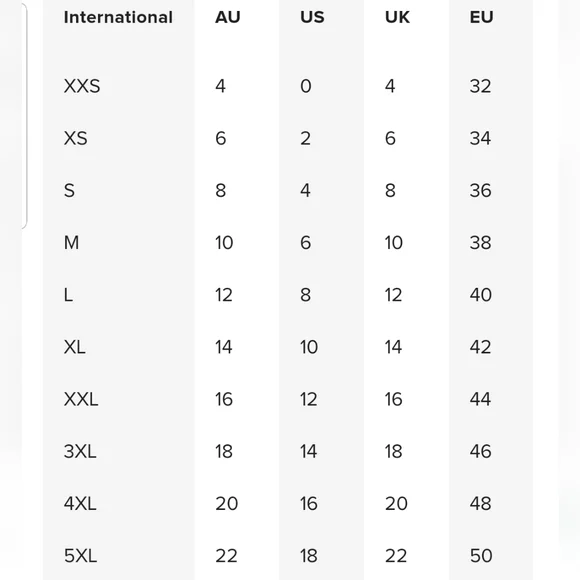The height and width of the screenshot is (580, 580).
Task: Click EU value 36 in S row
Action: pyautogui.click(x=480, y=190)
